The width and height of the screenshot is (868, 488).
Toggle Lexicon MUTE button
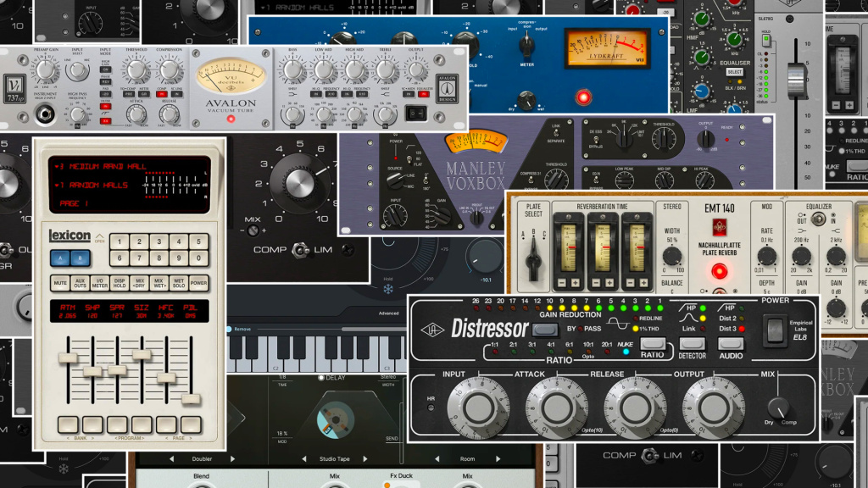click(60, 283)
